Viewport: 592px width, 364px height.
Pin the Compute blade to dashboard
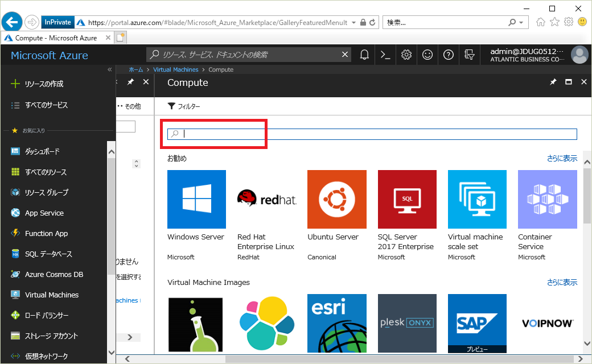click(x=553, y=82)
